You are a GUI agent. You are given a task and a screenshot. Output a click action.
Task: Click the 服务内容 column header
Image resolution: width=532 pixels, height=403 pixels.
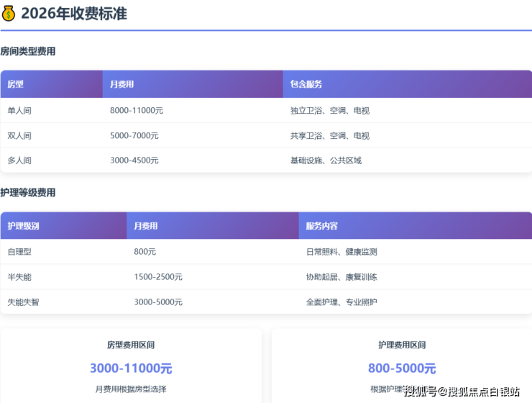coord(321,226)
